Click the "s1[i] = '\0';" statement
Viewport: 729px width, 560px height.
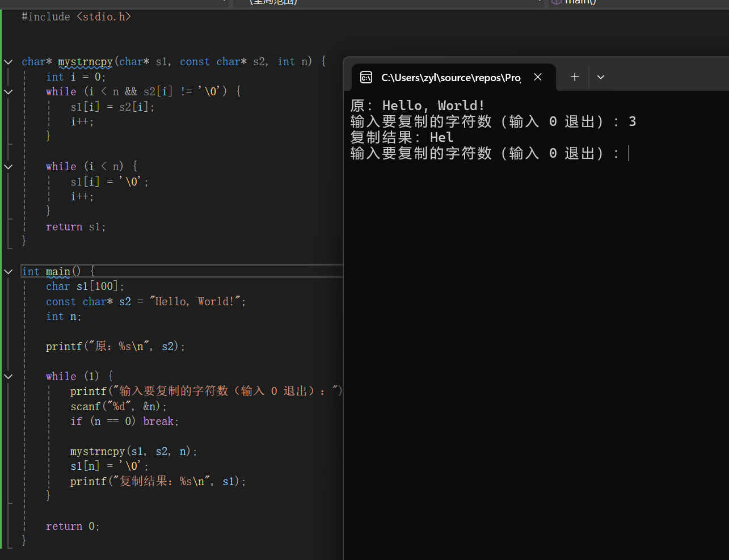tap(109, 182)
